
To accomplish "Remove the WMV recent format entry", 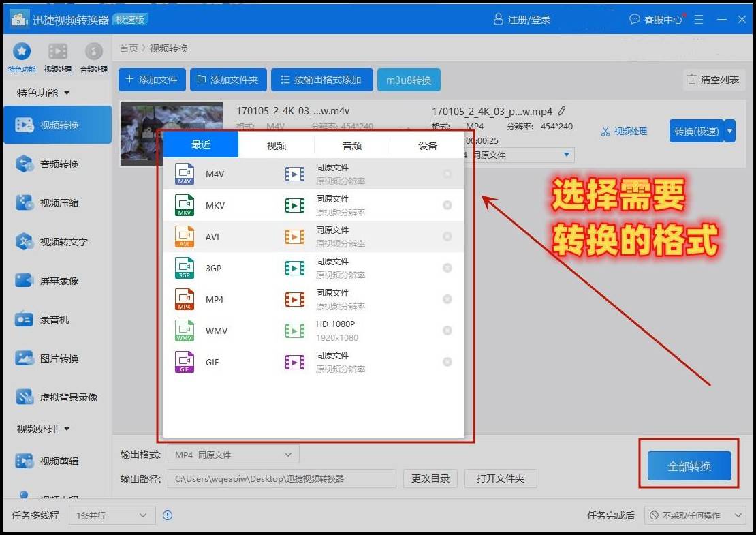I will (x=447, y=331).
